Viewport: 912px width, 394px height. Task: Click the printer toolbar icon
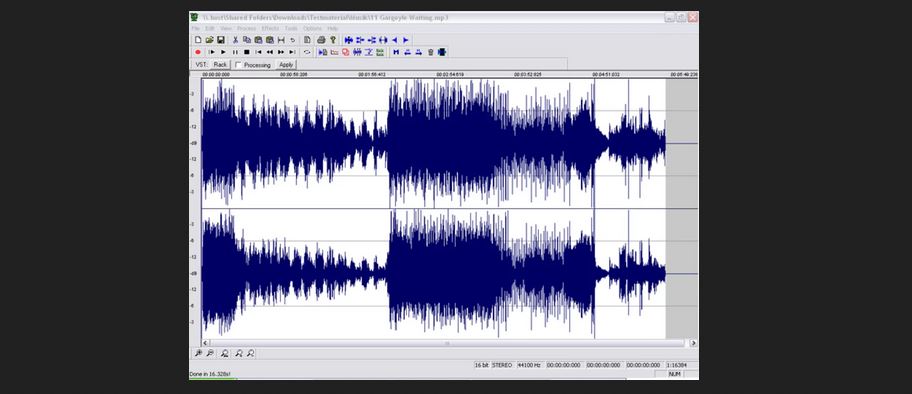[x=321, y=40]
